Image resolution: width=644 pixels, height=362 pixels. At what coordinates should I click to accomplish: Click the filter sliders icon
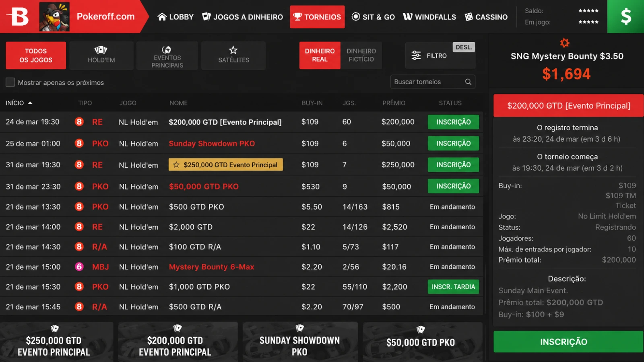(x=416, y=56)
